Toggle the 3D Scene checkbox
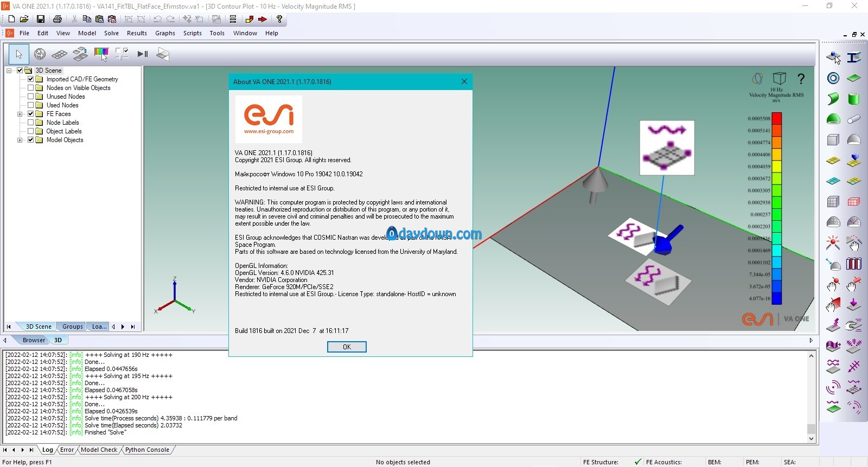Screen dimensions: 868x467 (x=20, y=71)
